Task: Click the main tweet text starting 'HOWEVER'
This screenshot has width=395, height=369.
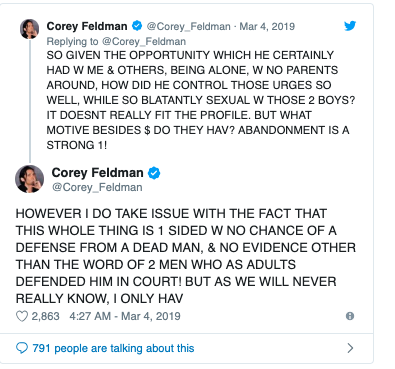Action: (x=186, y=256)
